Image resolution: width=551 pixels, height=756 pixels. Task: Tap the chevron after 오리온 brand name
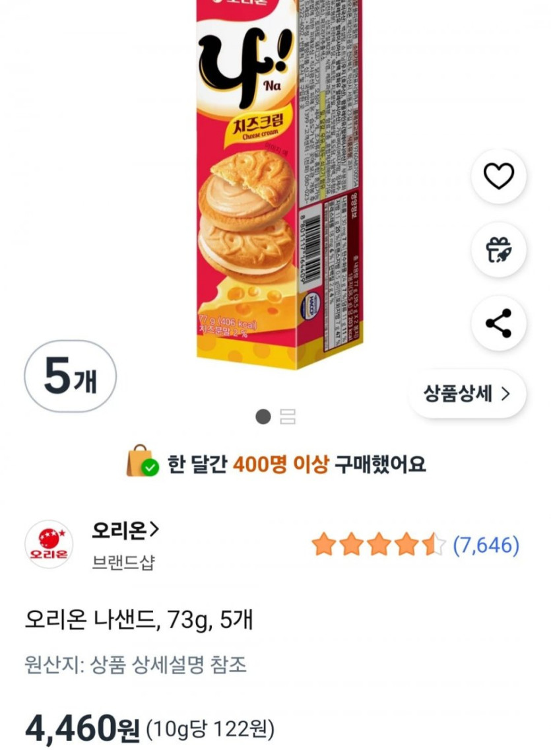click(x=154, y=530)
